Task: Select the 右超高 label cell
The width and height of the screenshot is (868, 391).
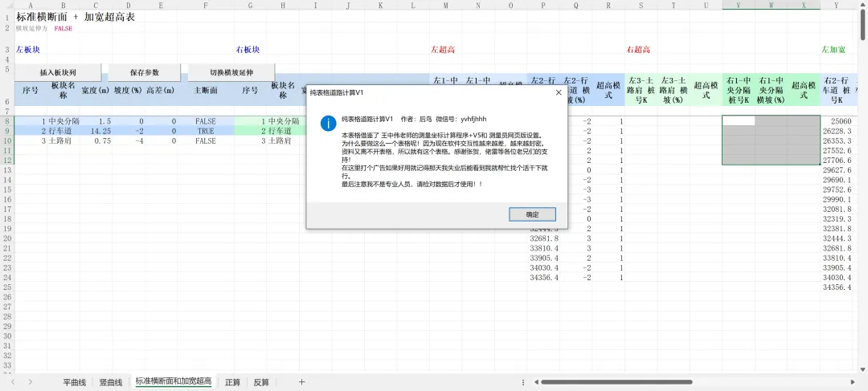Action: point(637,50)
